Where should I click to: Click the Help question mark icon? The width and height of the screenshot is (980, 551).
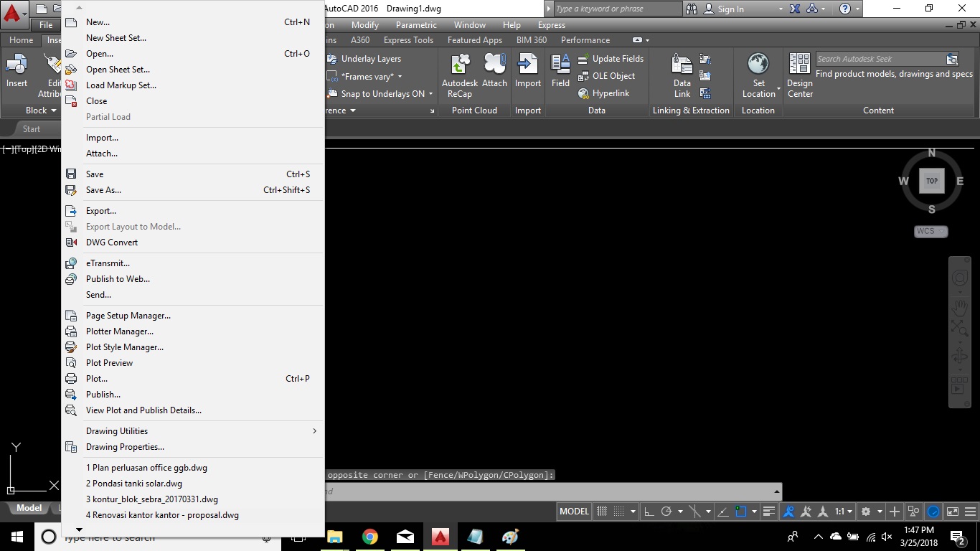click(x=845, y=9)
